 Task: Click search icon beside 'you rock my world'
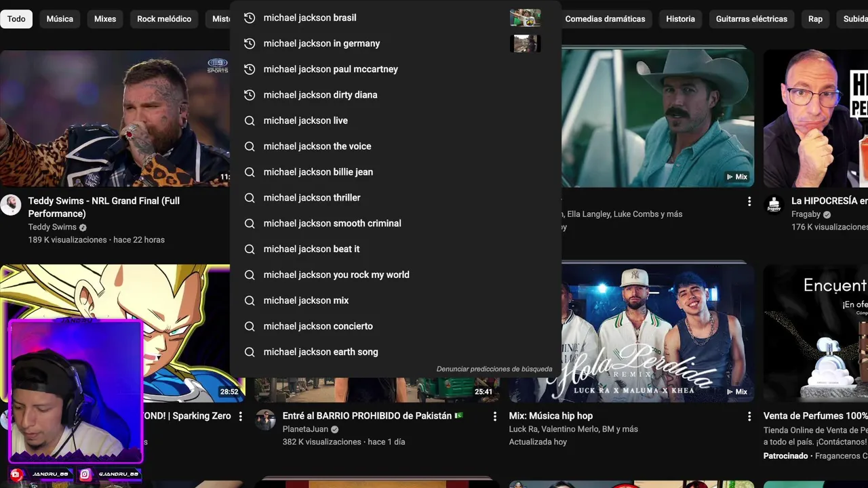[250, 275]
